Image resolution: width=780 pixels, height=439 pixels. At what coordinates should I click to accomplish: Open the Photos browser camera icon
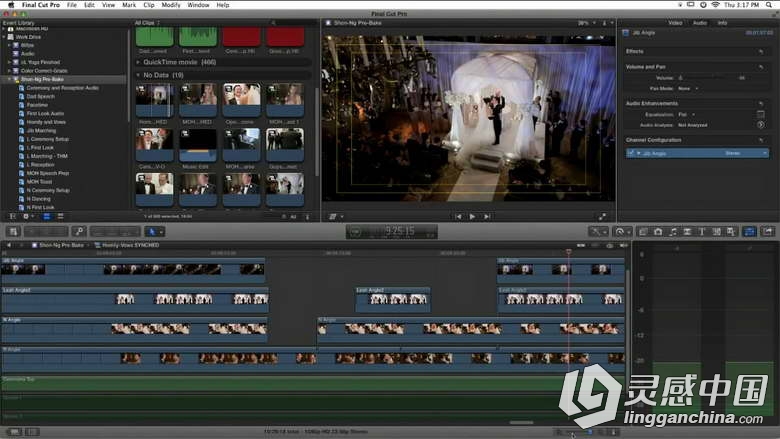point(658,232)
